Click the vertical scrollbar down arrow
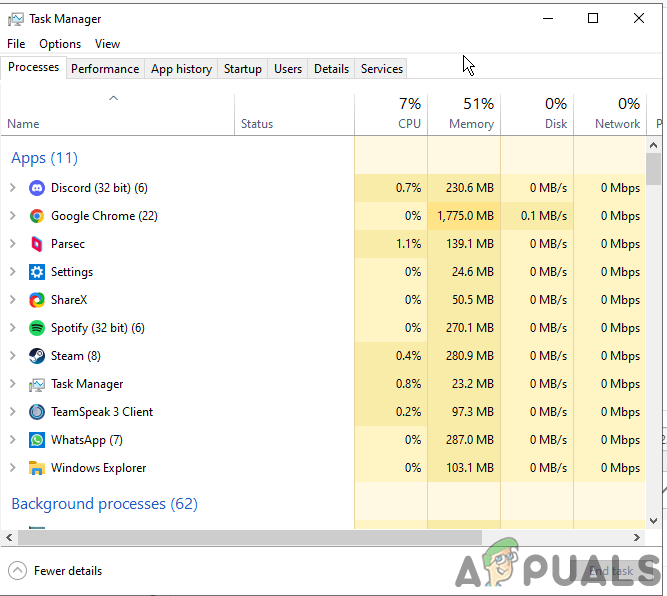667x596 pixels. pyautogui.click(x=653, y=521)
